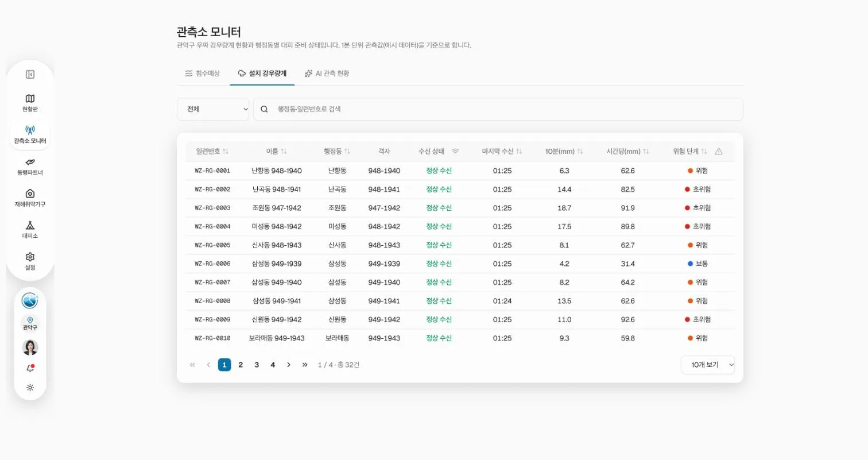Open the user profile avatar
Screen dimensions: 868x460
pos(30,347)
